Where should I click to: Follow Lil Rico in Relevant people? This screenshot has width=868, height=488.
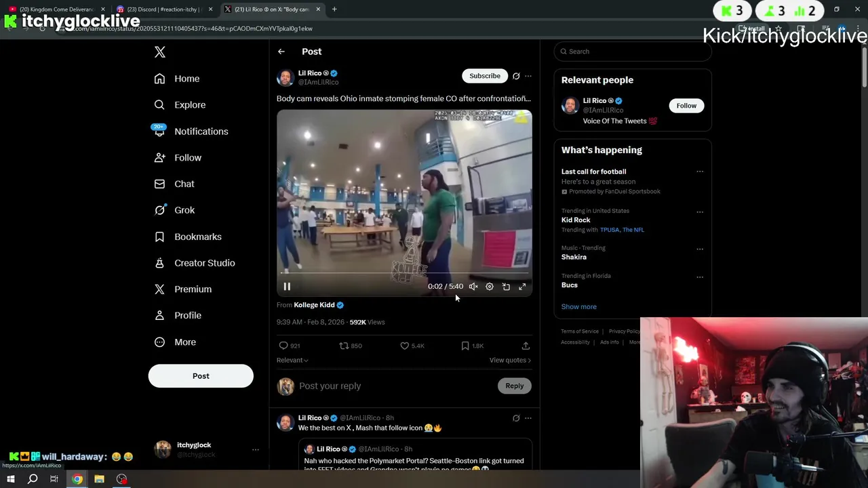[x=686, y=106]
